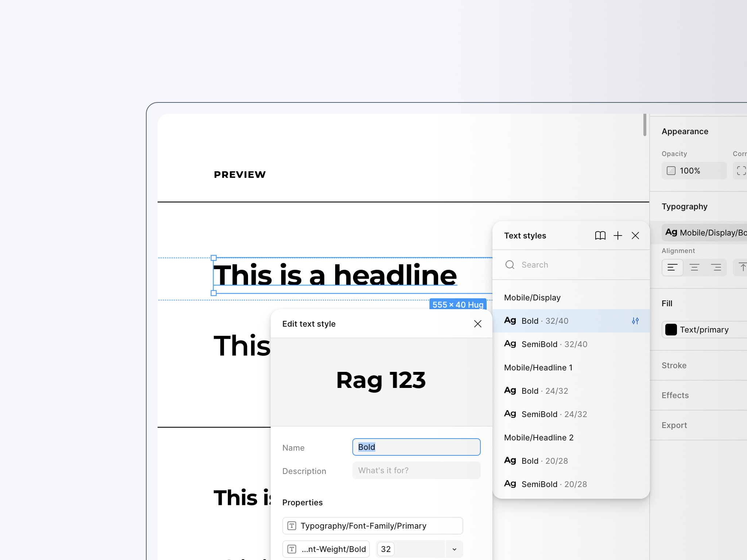Switch to the Mobile/Headline 2 style group
This screenshot has width=747, height=560.
coord(539,437)
